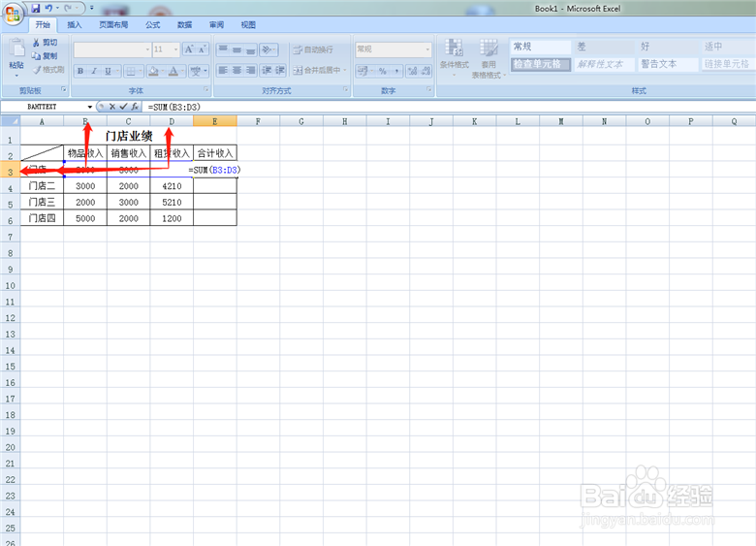The height and width of the screenshot is (546, 756).
Task: Click the select-all corner of the sheet
Action: 10,121
